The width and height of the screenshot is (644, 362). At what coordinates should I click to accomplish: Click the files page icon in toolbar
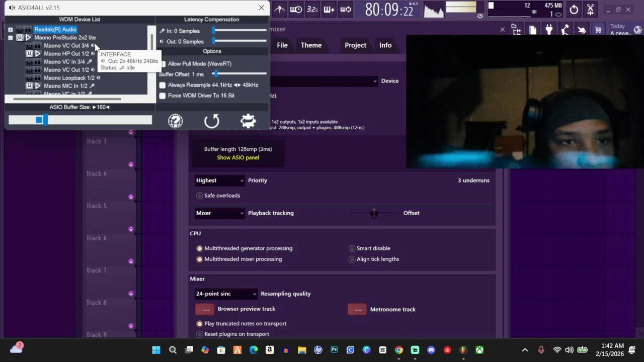[x=532, y=30]
